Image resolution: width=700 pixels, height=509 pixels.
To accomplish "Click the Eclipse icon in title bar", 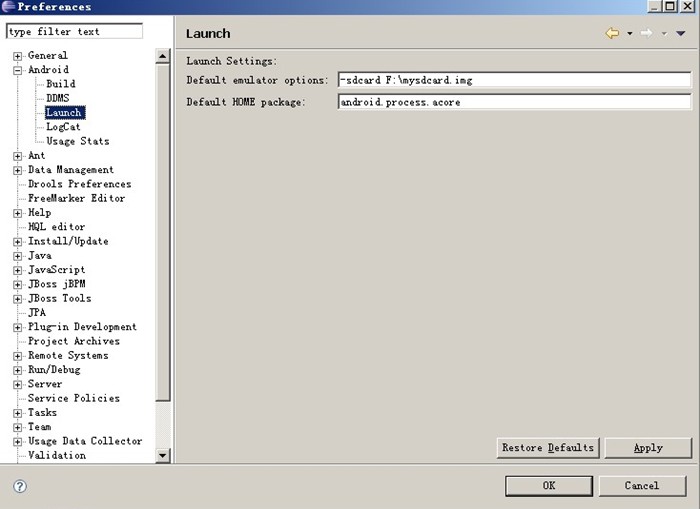I will click(8, 6).
